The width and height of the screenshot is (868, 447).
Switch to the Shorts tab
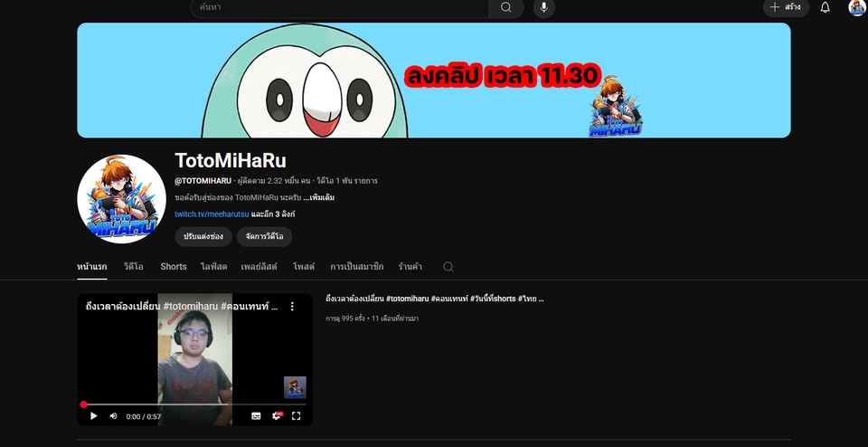tap(174, 266)
